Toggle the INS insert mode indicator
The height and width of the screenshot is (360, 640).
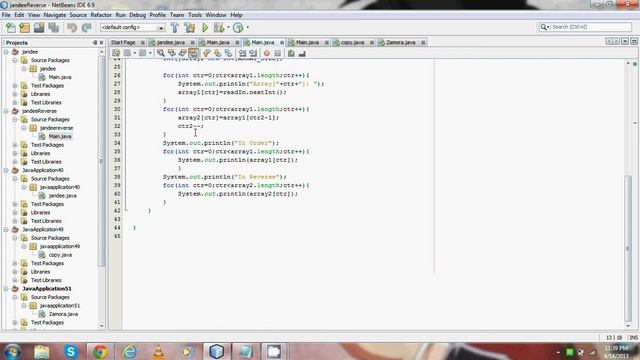point(633,338)
